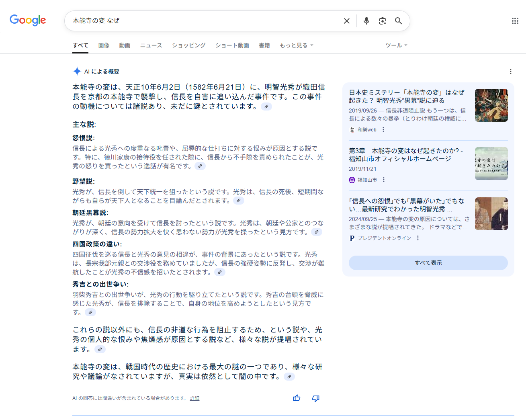526x420 pixels.
Task: Click the AI overview sparkle icon
Action: 77,71
